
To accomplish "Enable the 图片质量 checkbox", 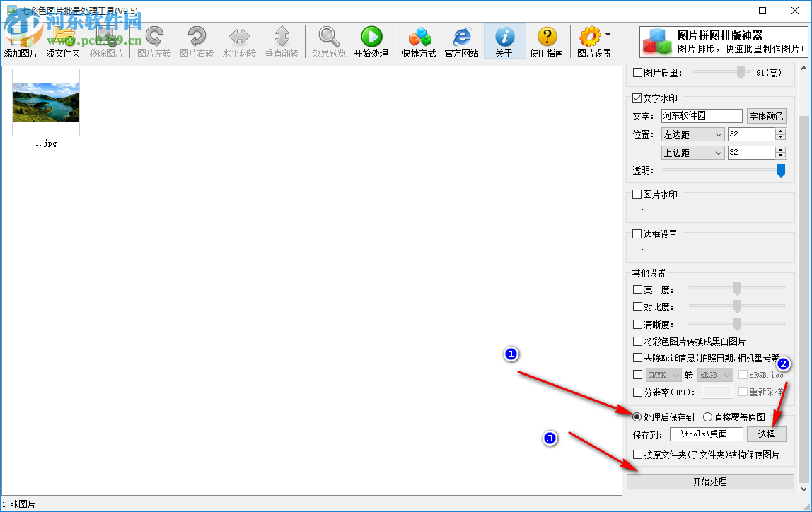I will click(638, 73).
